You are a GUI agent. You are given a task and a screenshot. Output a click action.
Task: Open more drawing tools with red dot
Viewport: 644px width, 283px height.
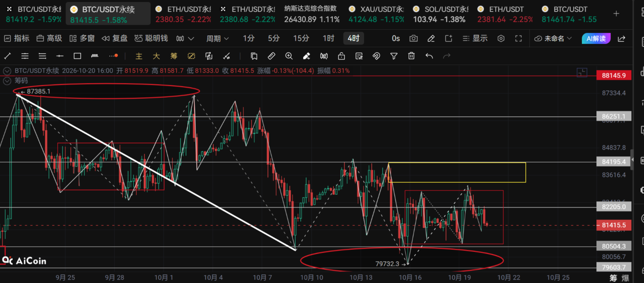[x=113, y=56]
